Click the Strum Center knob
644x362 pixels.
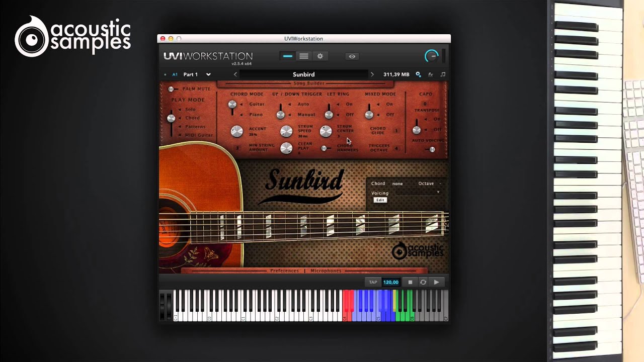[x=326, y=131]
